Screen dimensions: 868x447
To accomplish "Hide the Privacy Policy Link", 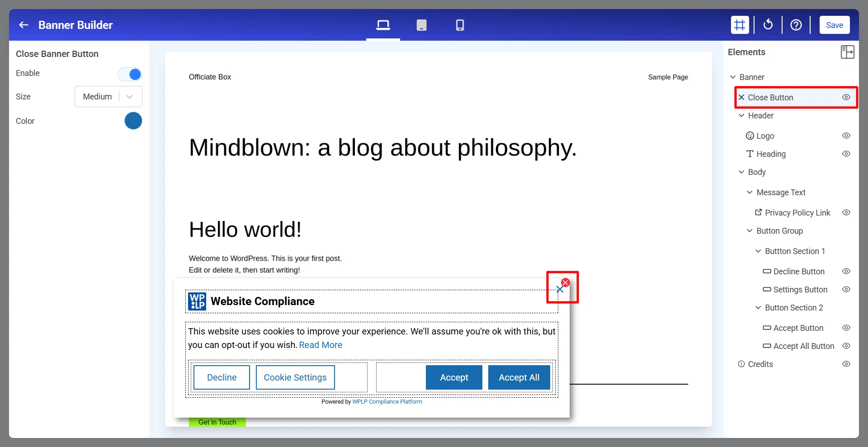I will click(x=846, y=212).
